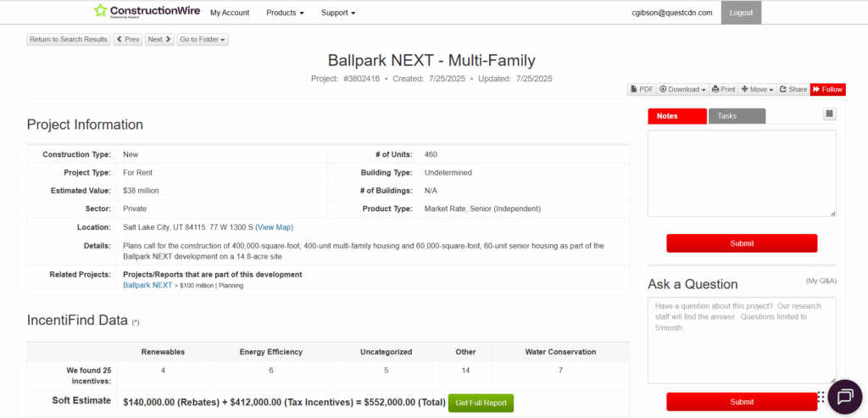Open the Go to Folder dropdown

202,39
